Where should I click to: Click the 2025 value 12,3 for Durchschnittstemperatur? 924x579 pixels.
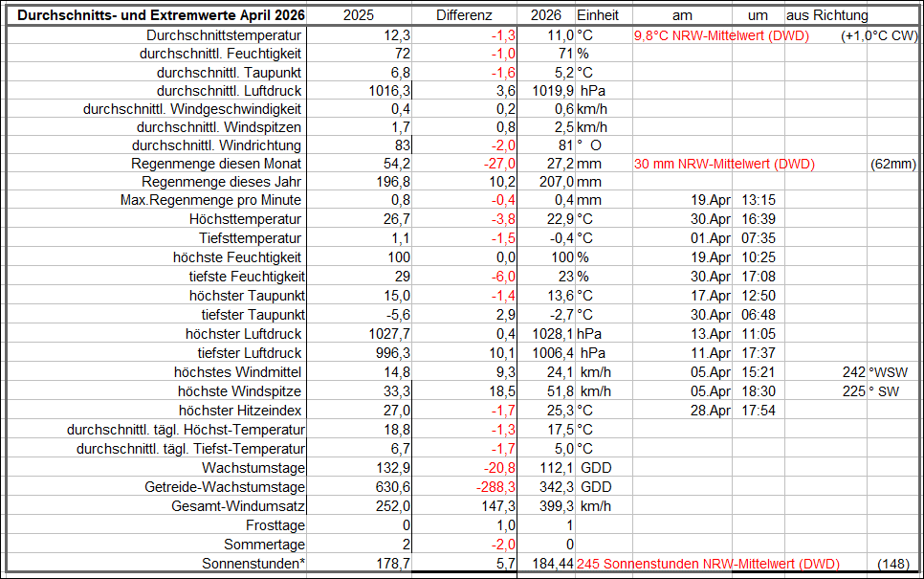[x=397, y=36]
